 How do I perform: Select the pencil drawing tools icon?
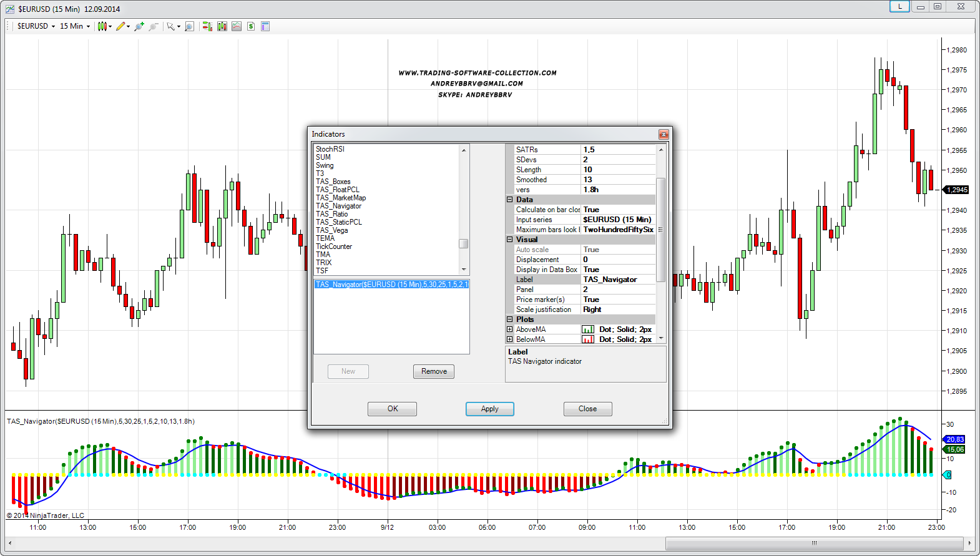tap(120, 26)
